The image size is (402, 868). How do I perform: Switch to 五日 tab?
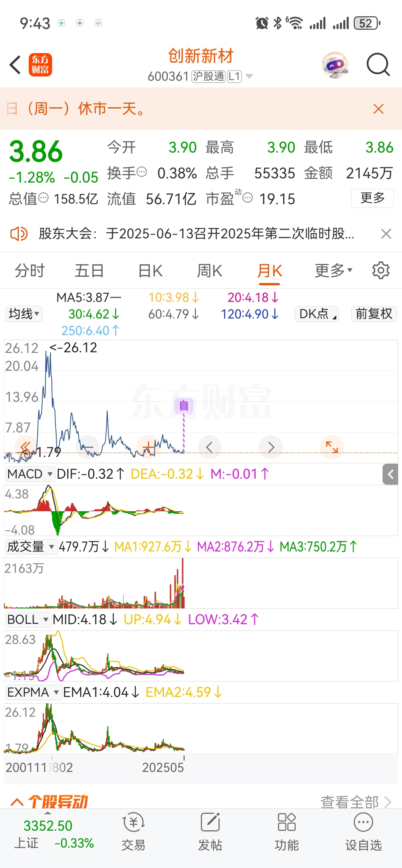point(89,271)
